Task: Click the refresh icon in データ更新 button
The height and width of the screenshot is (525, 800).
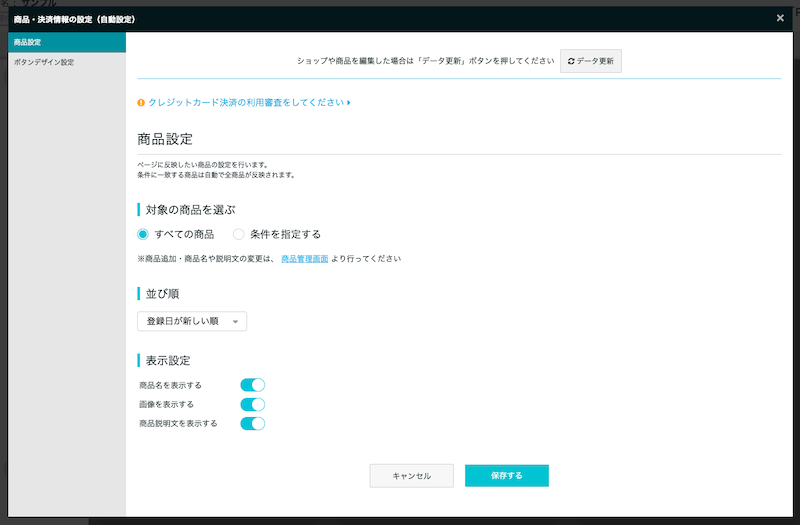Action: [x=571, y=61]
